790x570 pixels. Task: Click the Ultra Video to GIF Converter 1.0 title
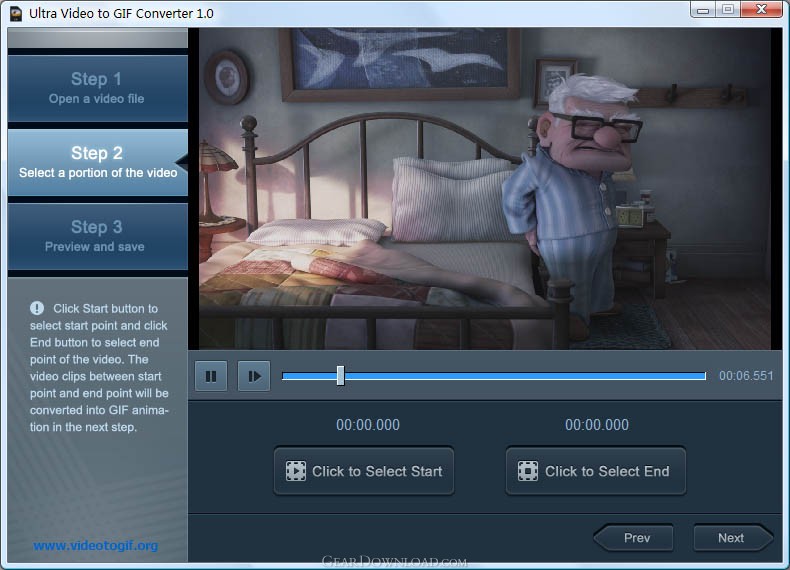point(121,14)
